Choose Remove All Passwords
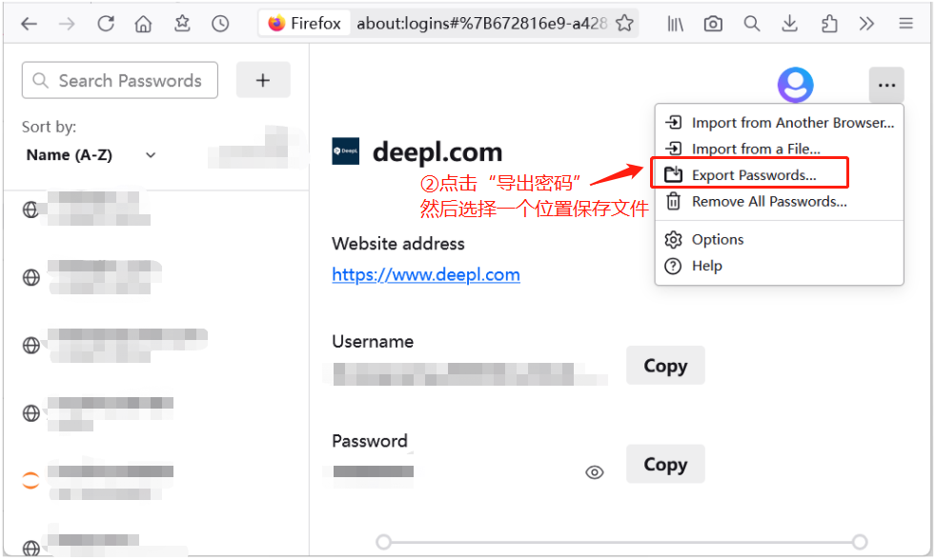 [780, 202]
